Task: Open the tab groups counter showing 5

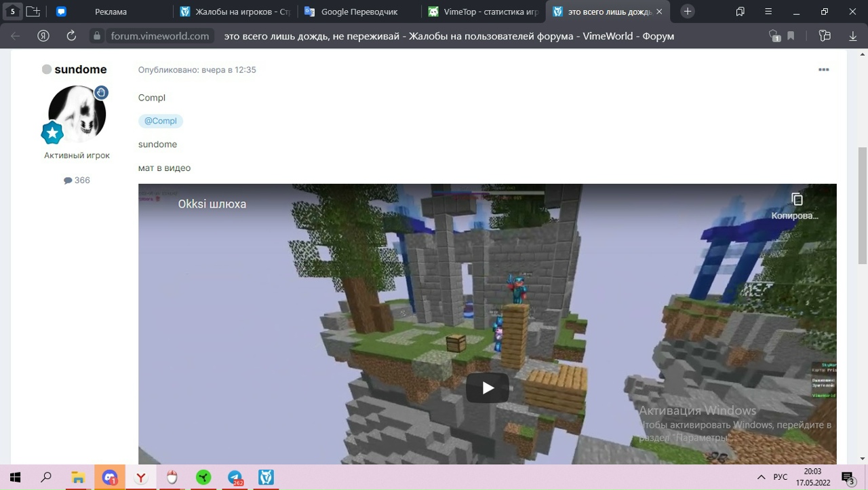Action: tap(12, 12)
